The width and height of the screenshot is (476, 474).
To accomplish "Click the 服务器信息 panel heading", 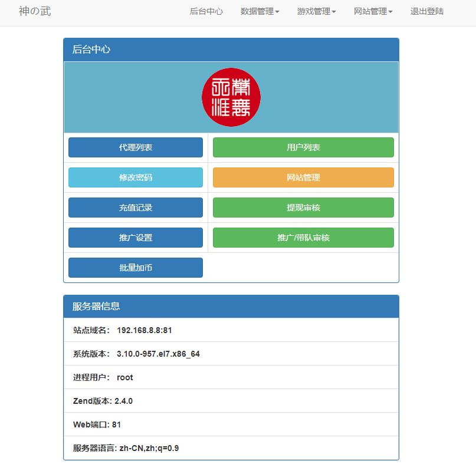I will 231,306.
